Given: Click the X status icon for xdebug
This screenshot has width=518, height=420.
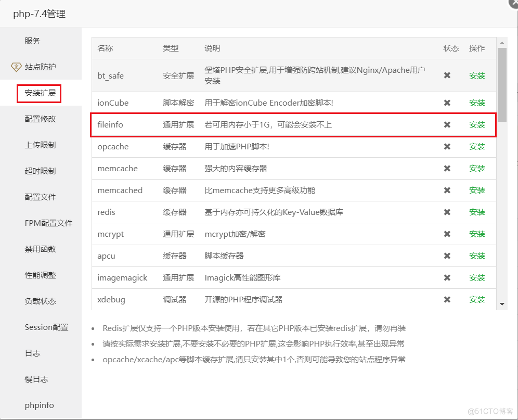Looking at the screenshot, I should tap(447, 300).
